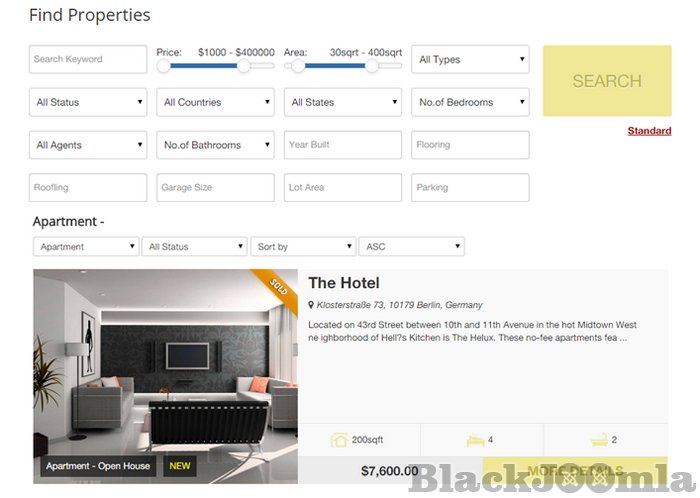Click the Year Built input field
This screenshot has height=498, width=700.
(x=343, y=145)
